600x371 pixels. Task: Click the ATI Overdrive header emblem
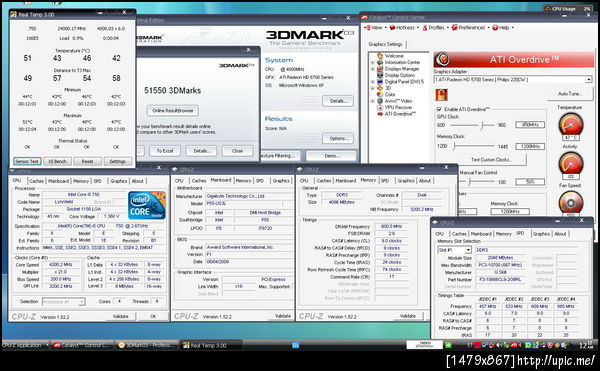click(x=443, y=60)
